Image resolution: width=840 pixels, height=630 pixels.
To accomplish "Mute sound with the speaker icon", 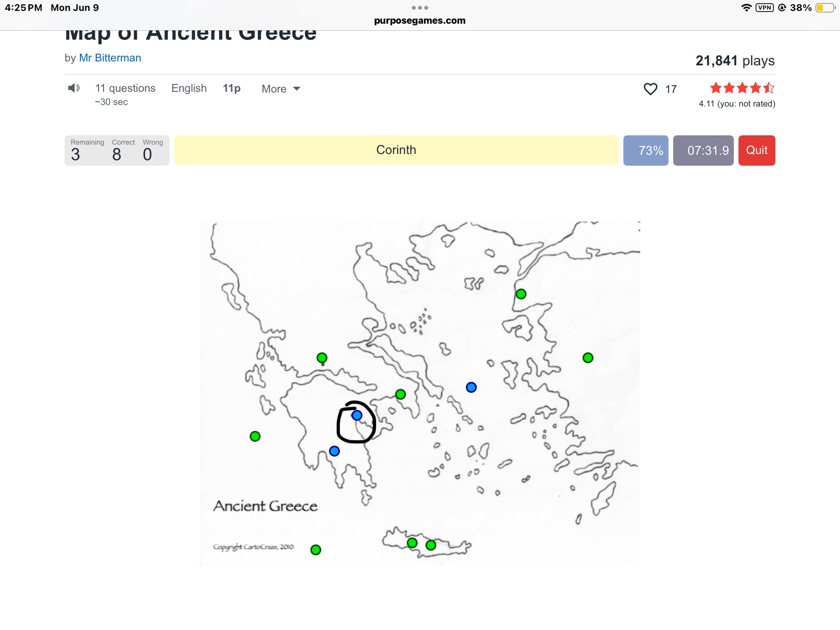I will (x=73, y=88).
